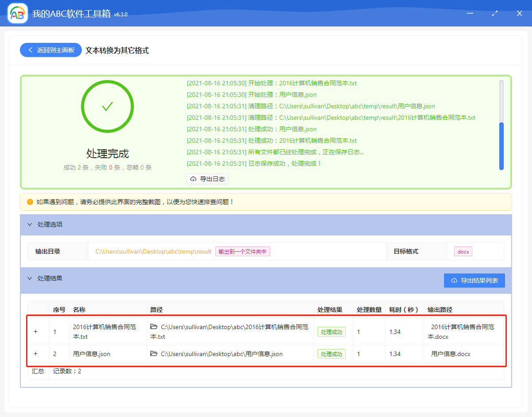The height and width of the screenshot is (417, 532).
Task: Click the cloud icon on 导出日志 button
Action: click(x=193, y=179)
